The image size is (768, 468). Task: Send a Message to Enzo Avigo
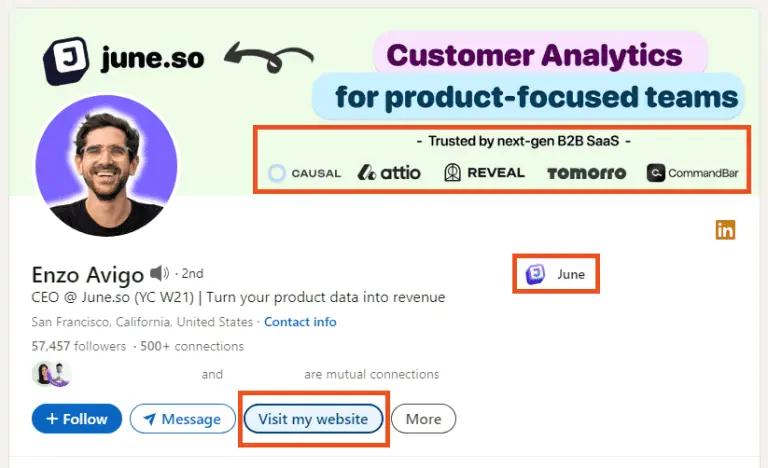click(x=181, y=419)
